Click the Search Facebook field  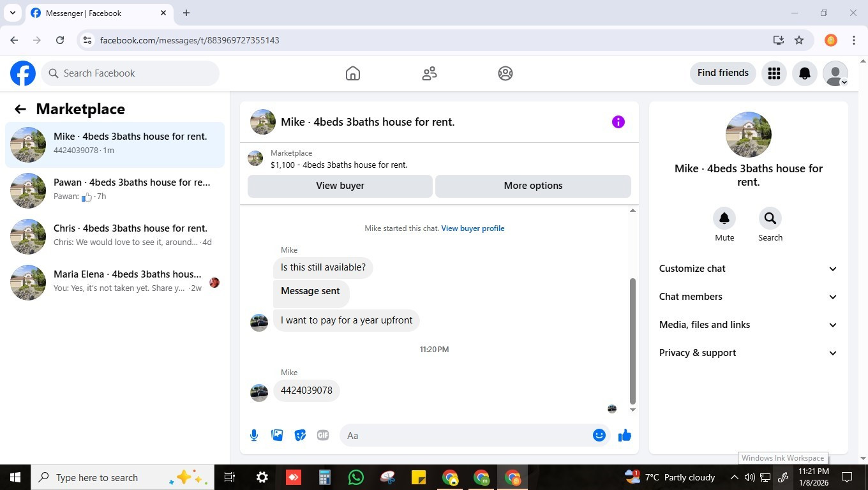(x=130, y=73)
